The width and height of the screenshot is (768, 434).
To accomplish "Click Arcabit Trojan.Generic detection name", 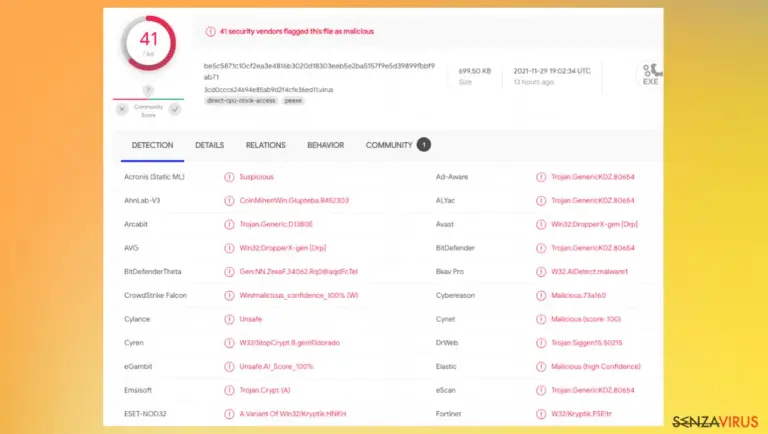I will (x=276, y=224).
